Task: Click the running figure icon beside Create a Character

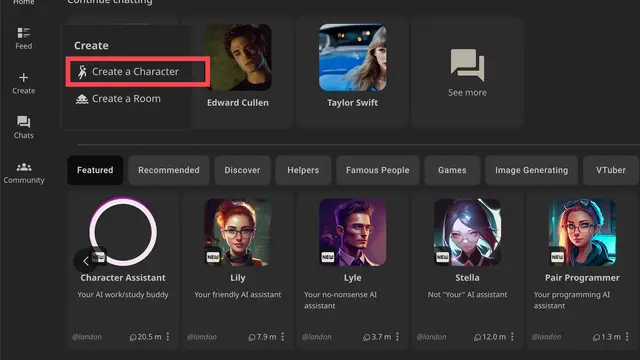Action: [x=82, y=71]
